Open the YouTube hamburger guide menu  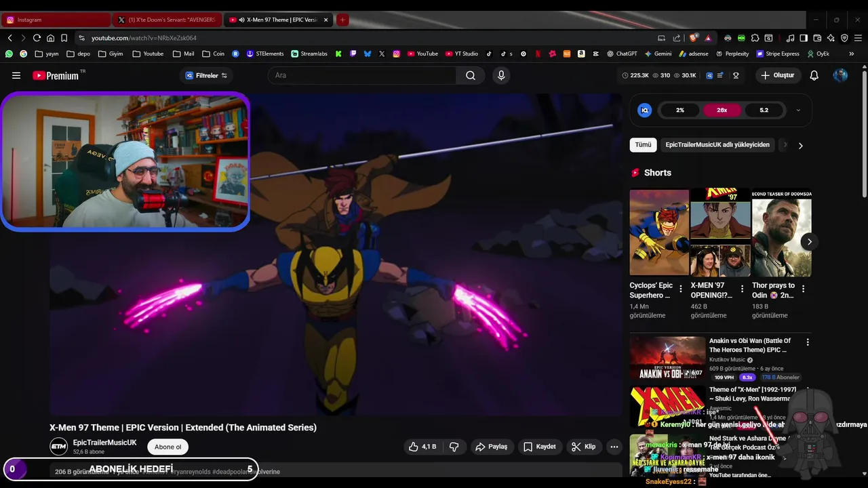click(x=16, y=76)
